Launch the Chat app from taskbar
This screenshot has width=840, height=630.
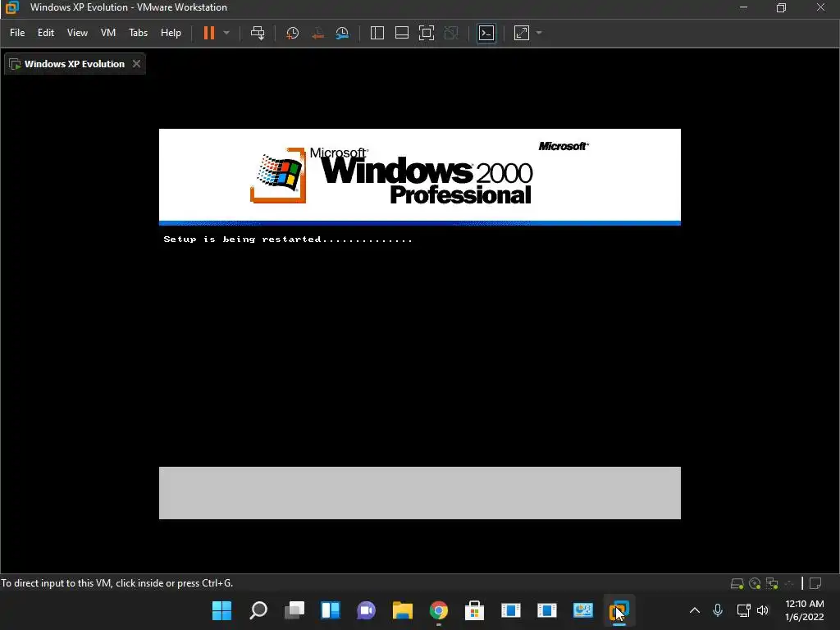click(367, 610)
